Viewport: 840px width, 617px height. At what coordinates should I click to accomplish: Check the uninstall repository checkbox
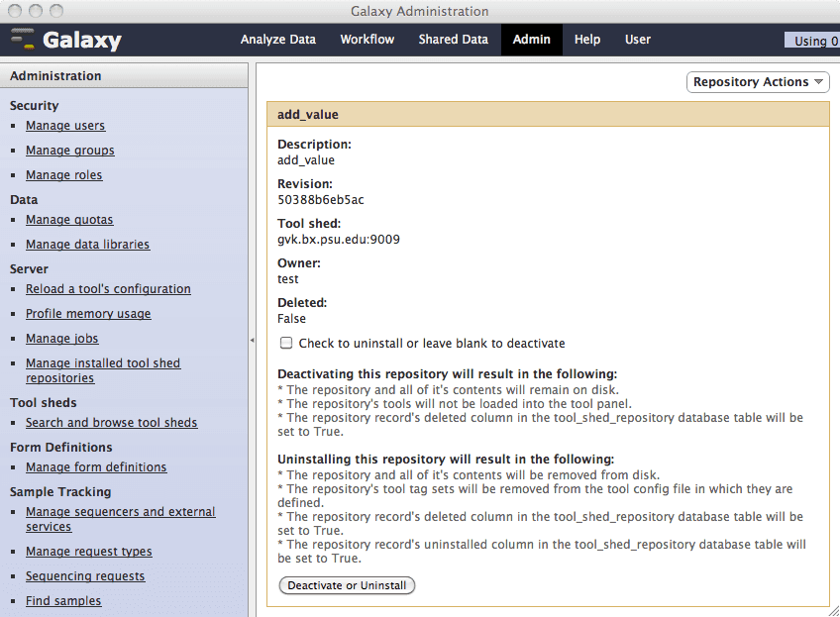click(286, 344)
